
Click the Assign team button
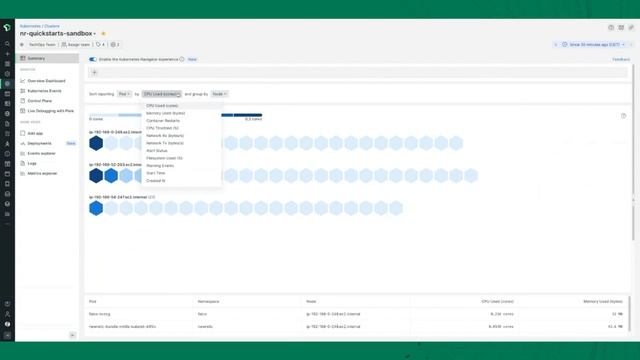coord(76,44)
